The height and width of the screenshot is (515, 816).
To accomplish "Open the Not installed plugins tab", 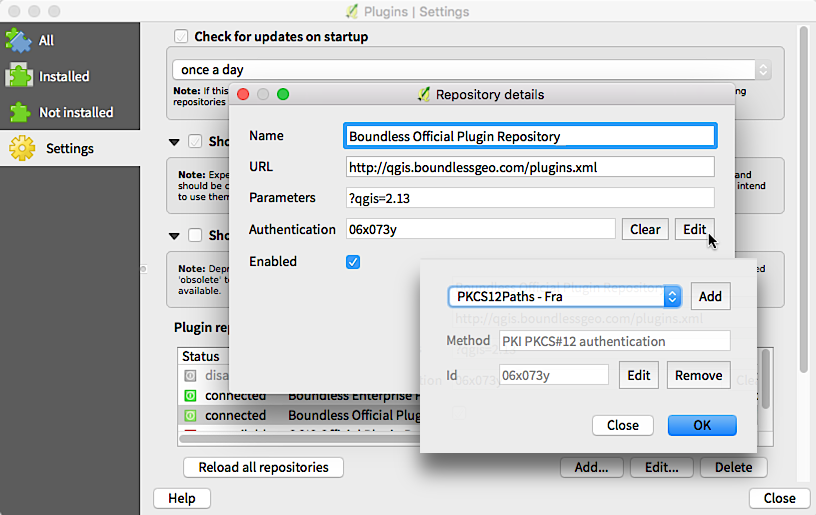I will pos(70,112).
